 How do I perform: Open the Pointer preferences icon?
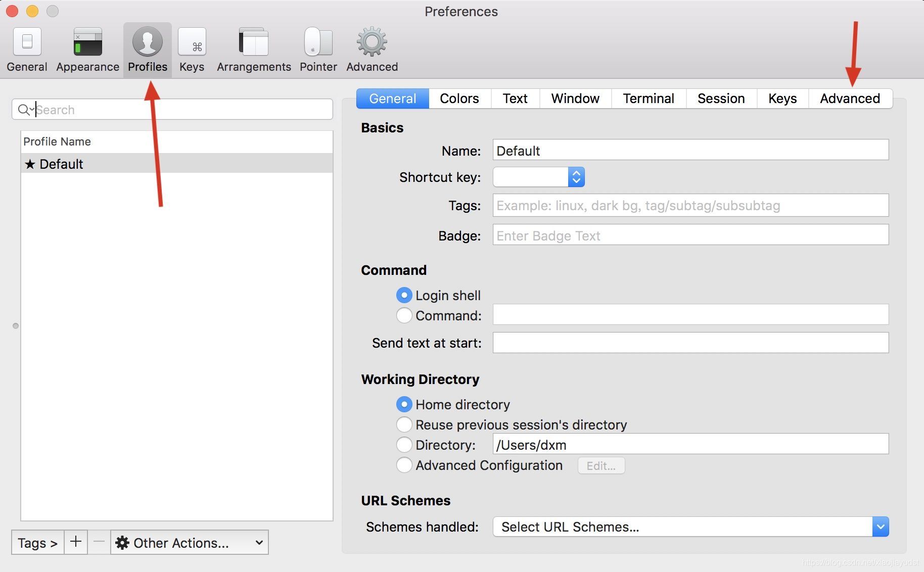click(x=318, y=41)
